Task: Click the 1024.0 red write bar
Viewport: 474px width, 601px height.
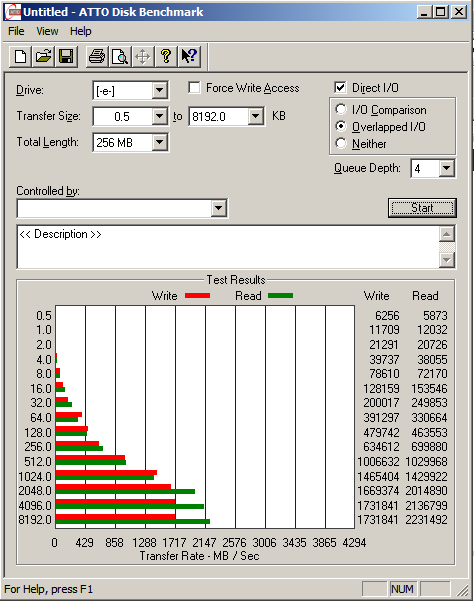Action: click(107, 473)
